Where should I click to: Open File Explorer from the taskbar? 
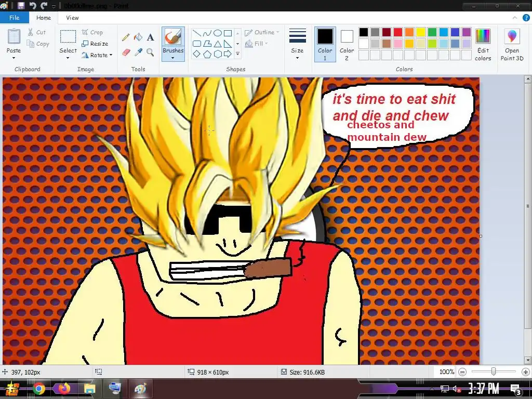click(89, 389)
